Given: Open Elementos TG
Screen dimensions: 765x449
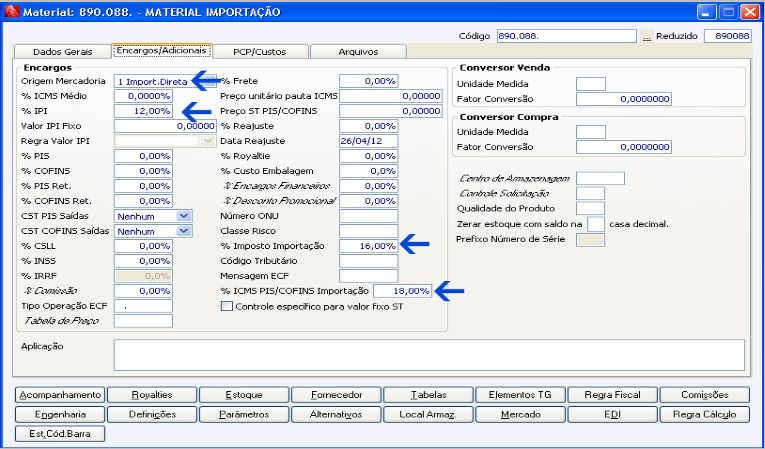Looking at the screenshot, I should [x=520, y=395].
